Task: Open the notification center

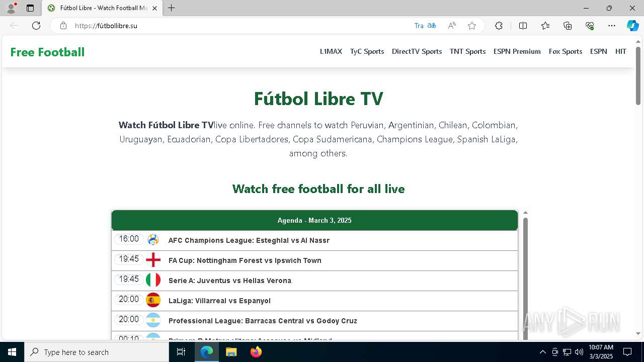Action: (627, 352)
